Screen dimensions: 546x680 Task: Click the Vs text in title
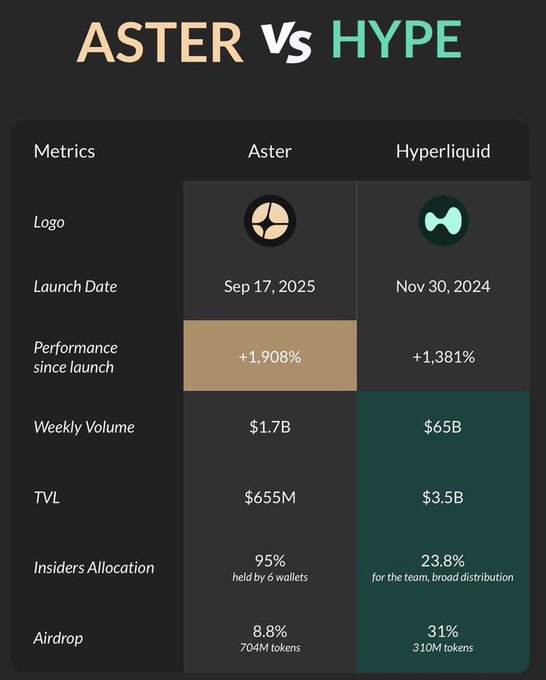point(286,43)
